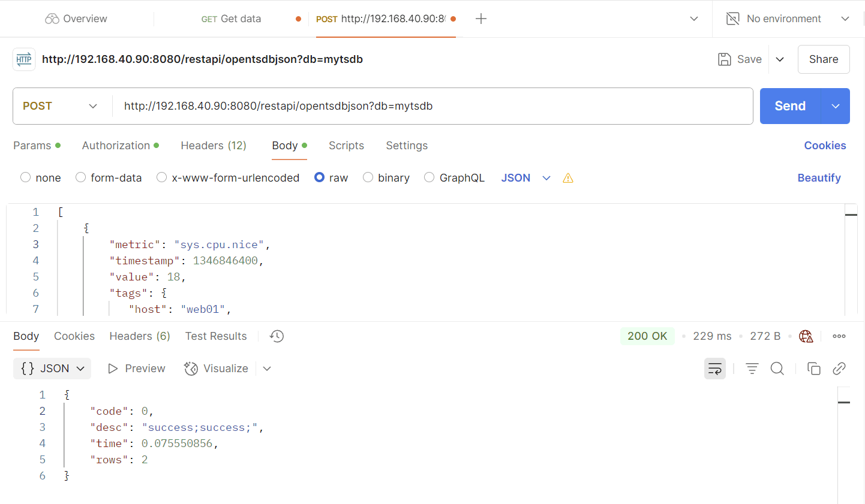Click the Visualize response button

pyautogui.click(x=216, y=369)
